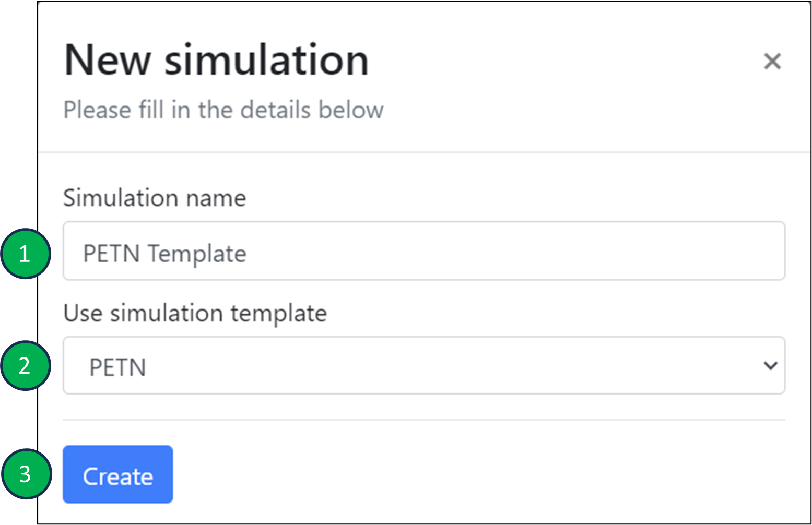Place cursor after 'PETN Template' text
The width and height of the screenshot is (812, 525).
click(x=248, y=254)
